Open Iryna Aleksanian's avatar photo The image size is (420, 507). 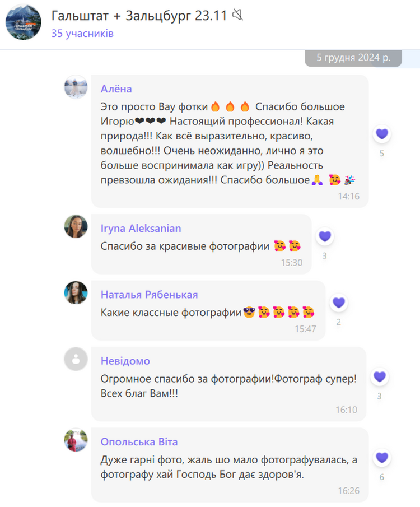[x=76, y=226]
